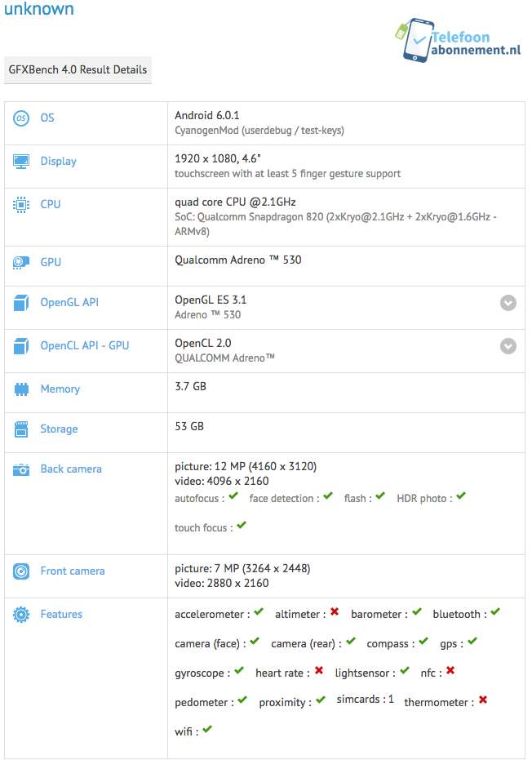Viewport: 532px width, 760px height.
Task: Click the Display monitor icon
Action: pos(21,162)
